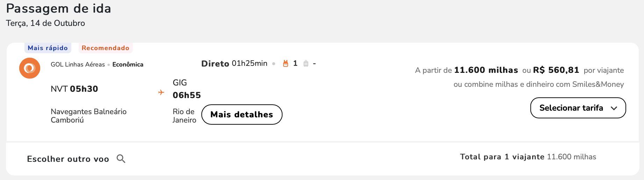Click GOL Linhas Aéreas airline name
This screenshot has height=180, width=644.
78,64
